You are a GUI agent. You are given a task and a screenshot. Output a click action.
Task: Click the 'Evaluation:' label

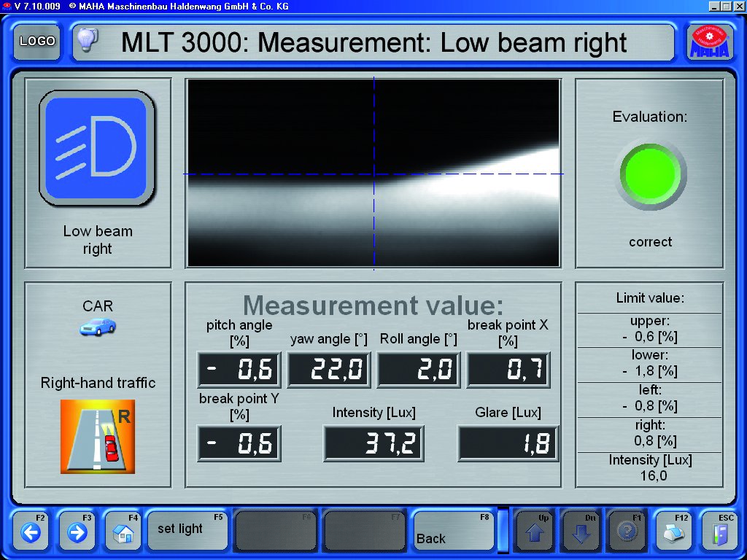[650, 117]
